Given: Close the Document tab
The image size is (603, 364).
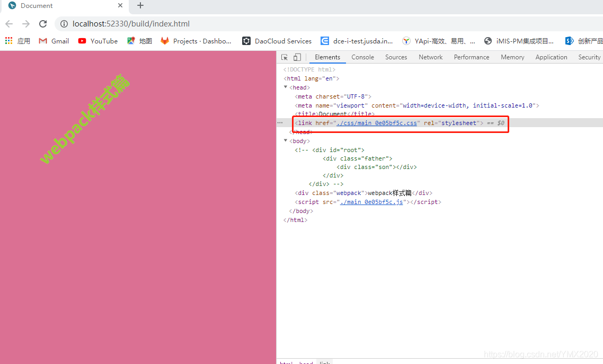Looking at the screenshot, I should click(x=120, y=5).
